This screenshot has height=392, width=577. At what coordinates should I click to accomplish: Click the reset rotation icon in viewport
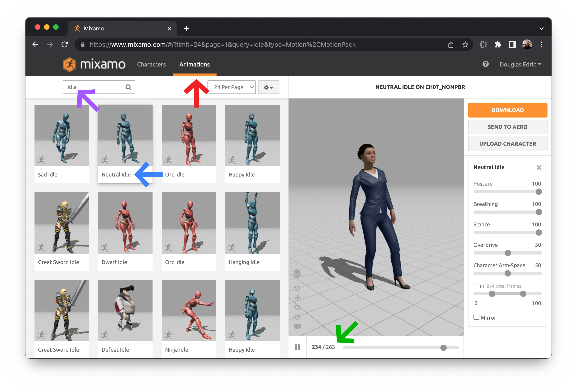coord(297,288)
